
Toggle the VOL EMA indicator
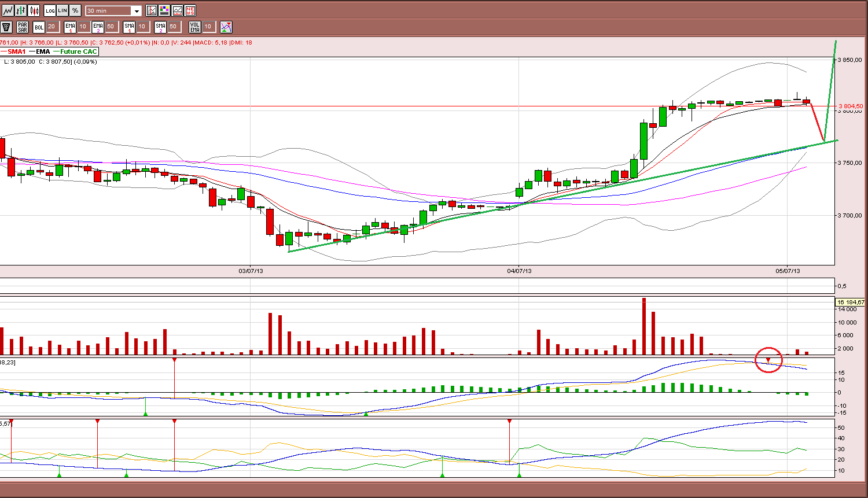[x=195, y=27]
